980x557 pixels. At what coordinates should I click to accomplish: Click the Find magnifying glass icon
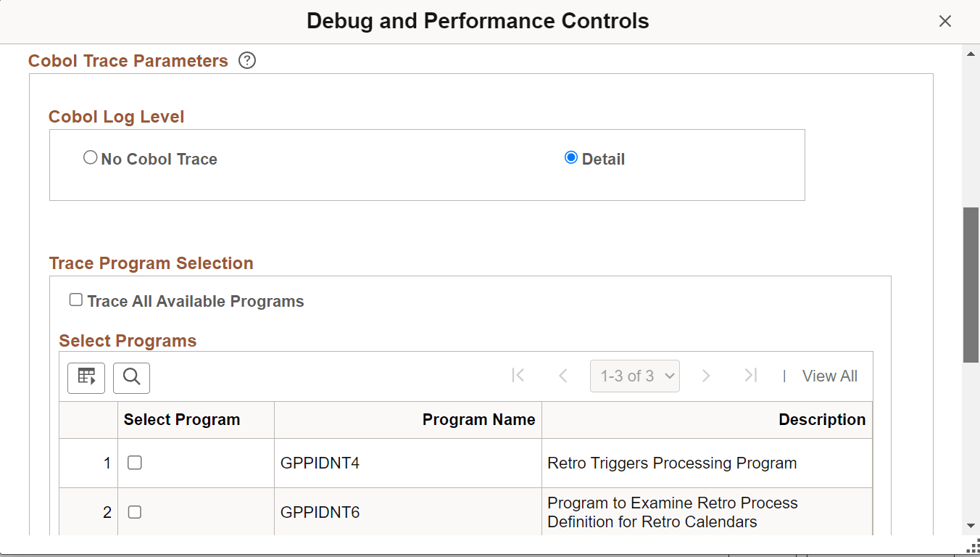click(x=131, y=378)
